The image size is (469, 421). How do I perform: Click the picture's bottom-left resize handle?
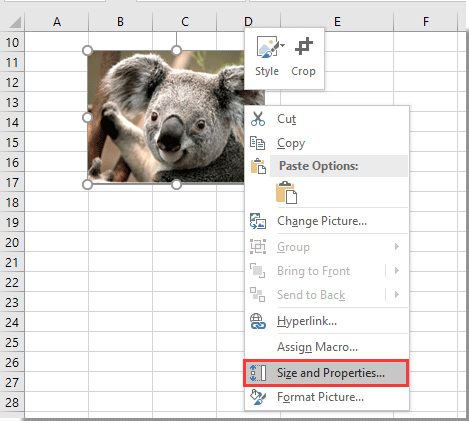87,184
